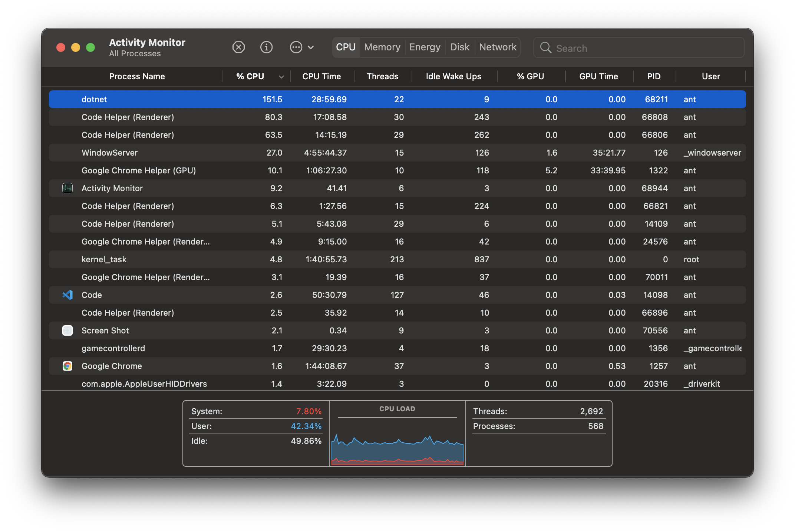Click the CPU LOAD graph
The image size is (795, 532).
tap(397, 449)
